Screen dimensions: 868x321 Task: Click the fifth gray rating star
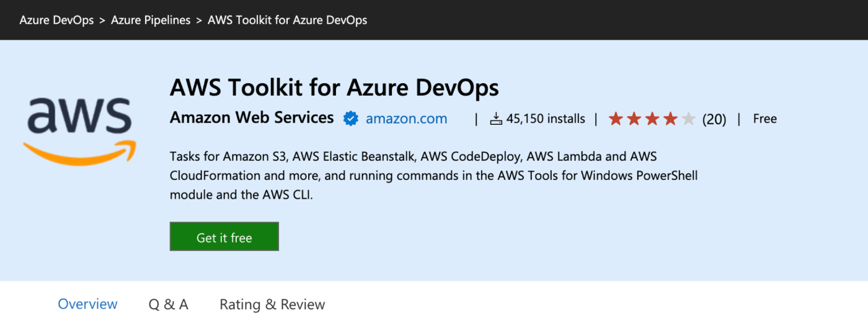click(x=688, y=119)
